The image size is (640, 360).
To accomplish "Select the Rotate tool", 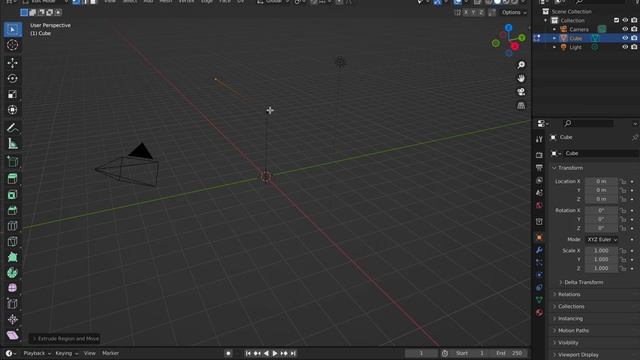I will click(13, 78).
